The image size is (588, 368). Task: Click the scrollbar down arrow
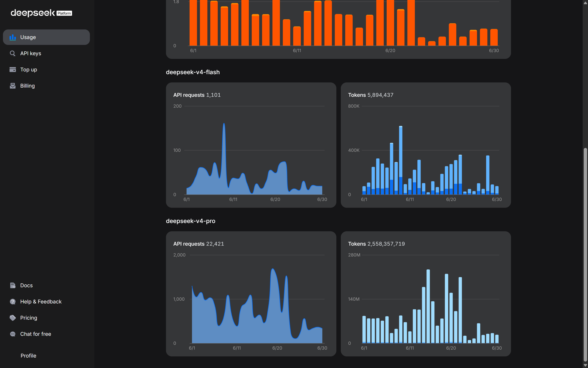point(585,365)
